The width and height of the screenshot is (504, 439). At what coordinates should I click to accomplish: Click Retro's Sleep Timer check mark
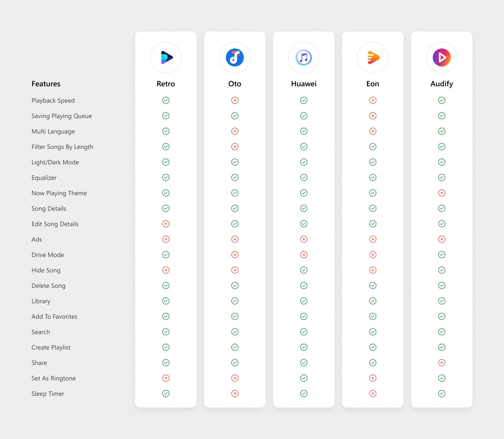click(x=166, y=394)
